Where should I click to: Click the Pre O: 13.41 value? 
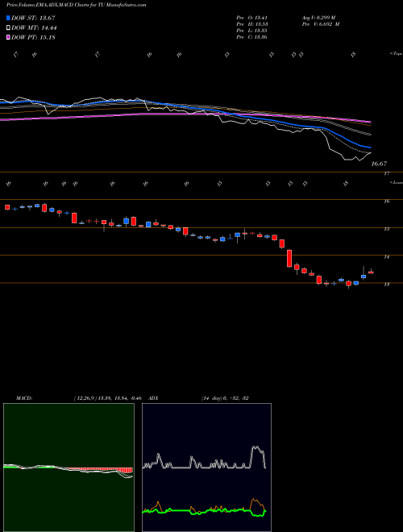[x=251, y=18]
